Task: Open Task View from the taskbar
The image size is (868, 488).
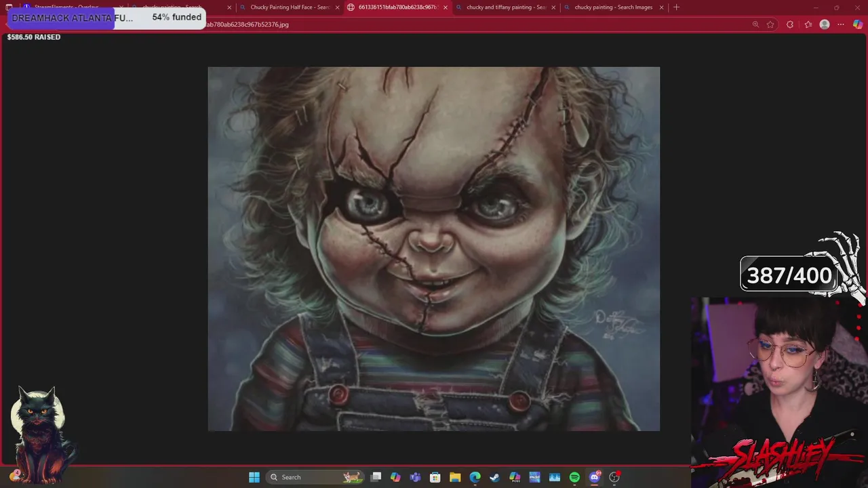Action: (x=376, y=477)
